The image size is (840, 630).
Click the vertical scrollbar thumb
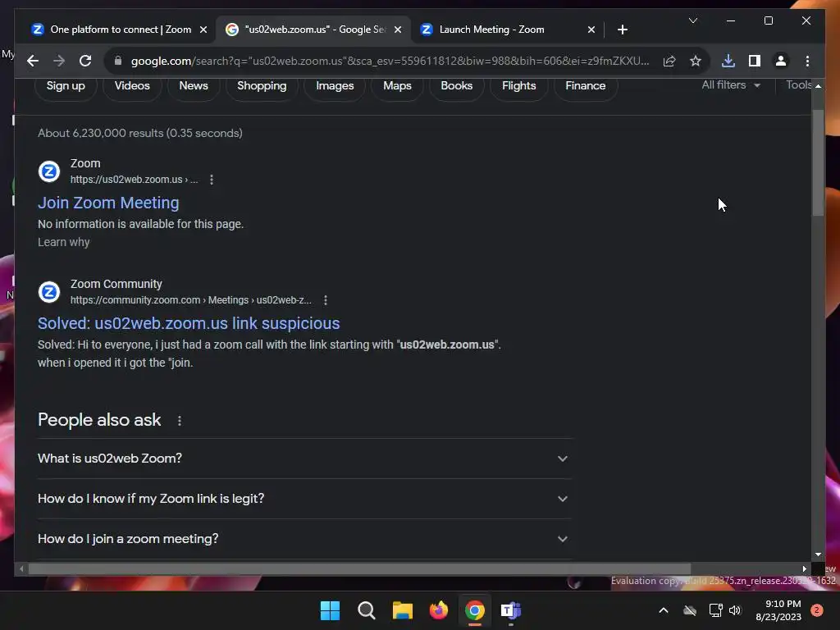818,162
